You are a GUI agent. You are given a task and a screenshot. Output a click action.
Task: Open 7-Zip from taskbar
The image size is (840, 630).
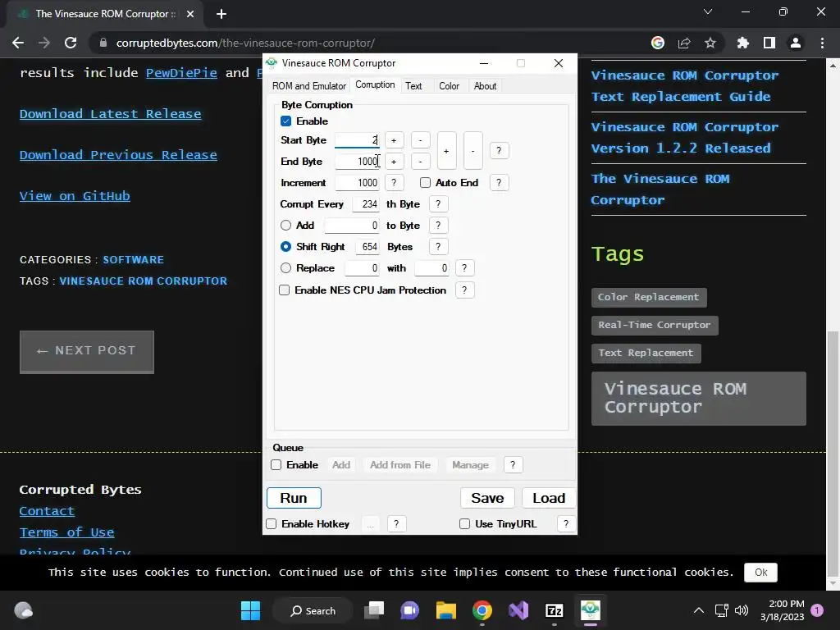pos(554,610)
